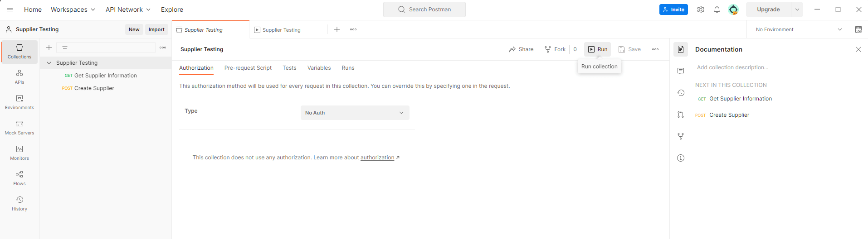Open the comments icon in right panel
The width and height of the screenshot is (868, 239).
(x=681, y=71)
